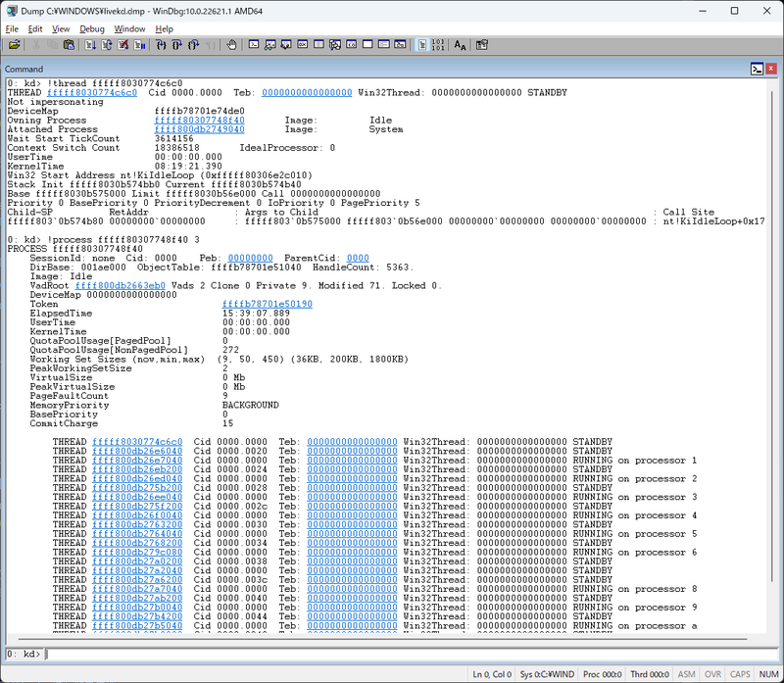Click thread link fffff8030774c6c0 in first THREAD header

pos(92,92)
